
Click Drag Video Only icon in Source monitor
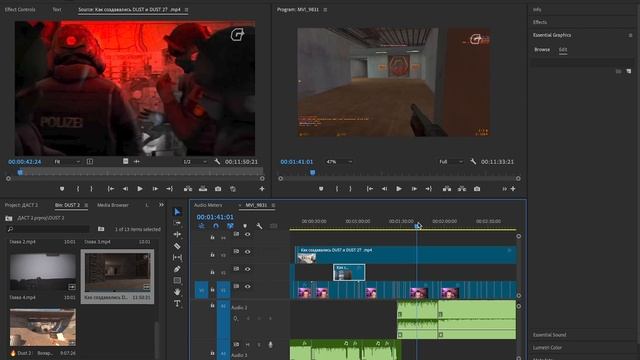coord(125,161)
